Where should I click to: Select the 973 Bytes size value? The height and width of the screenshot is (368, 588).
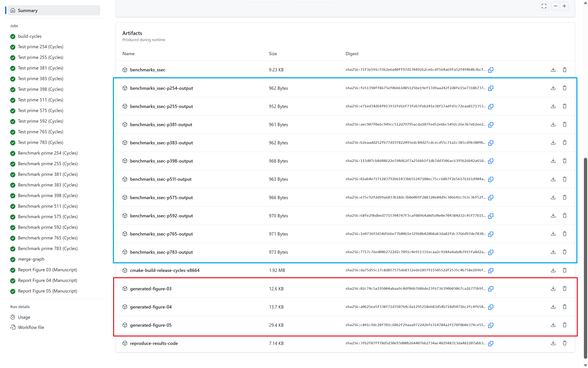278,252
